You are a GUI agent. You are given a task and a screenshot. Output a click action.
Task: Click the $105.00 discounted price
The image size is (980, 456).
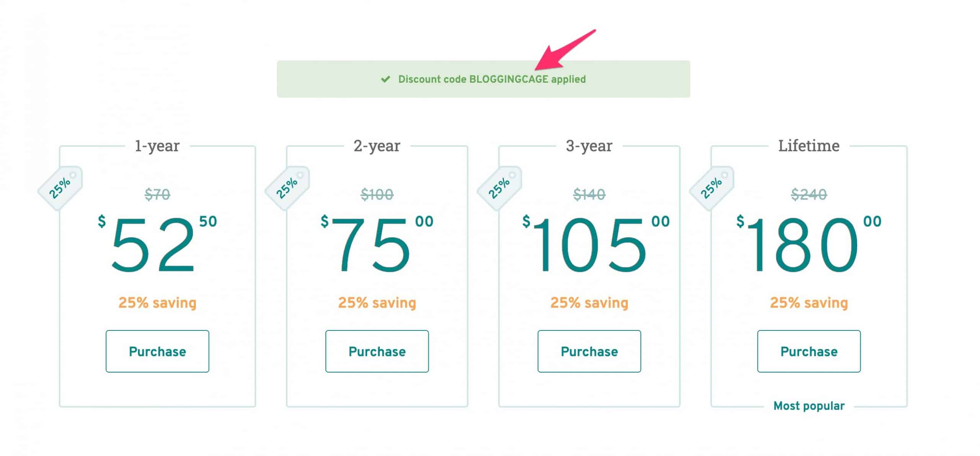click(x=596, y=244)
